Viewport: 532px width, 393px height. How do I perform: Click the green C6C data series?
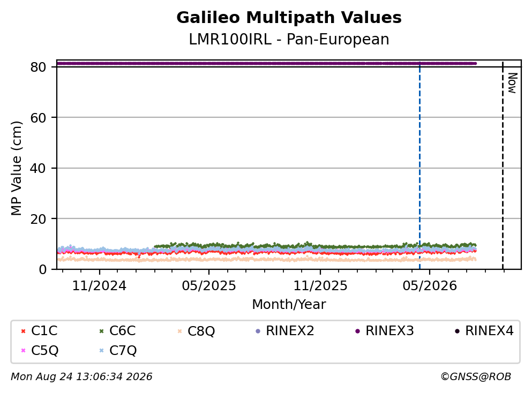pos(316,246)
